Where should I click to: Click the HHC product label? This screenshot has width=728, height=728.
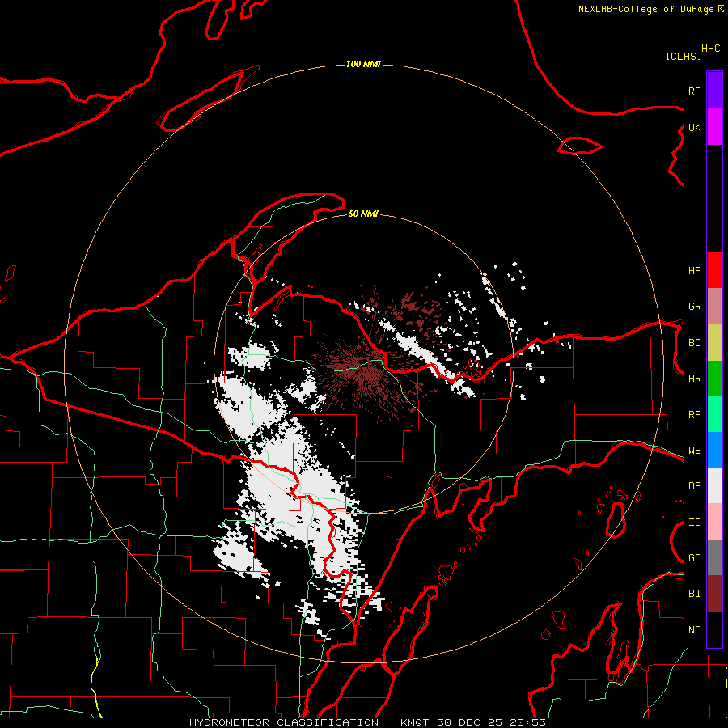[711, 49]
